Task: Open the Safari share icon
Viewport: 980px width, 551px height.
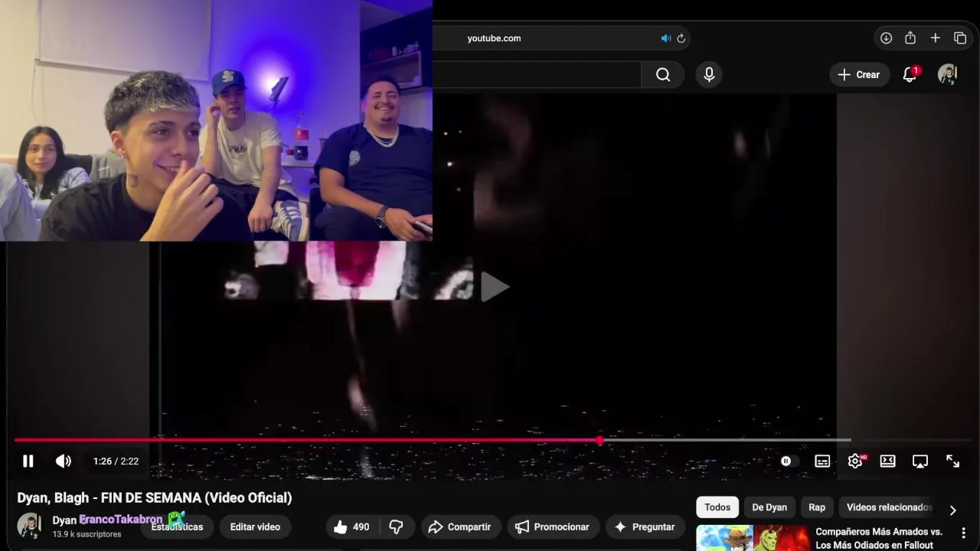Action: (910, 37)
